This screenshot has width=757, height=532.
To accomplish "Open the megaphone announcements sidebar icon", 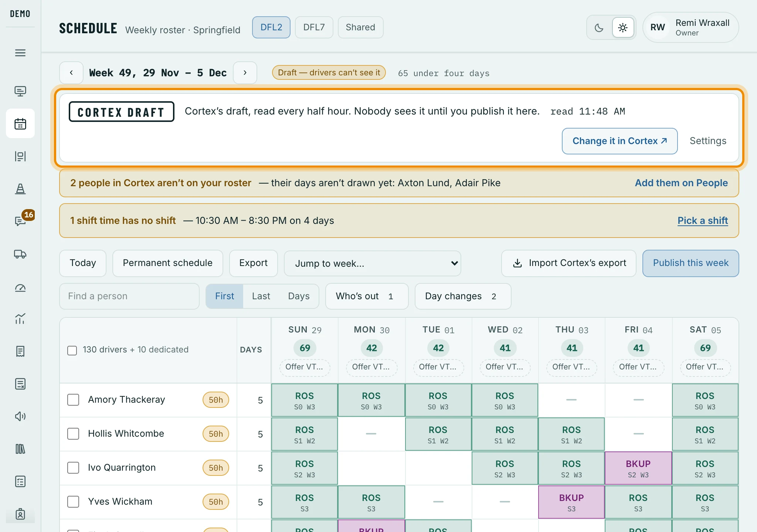I will pyautogui.click(x=20, y=416).
